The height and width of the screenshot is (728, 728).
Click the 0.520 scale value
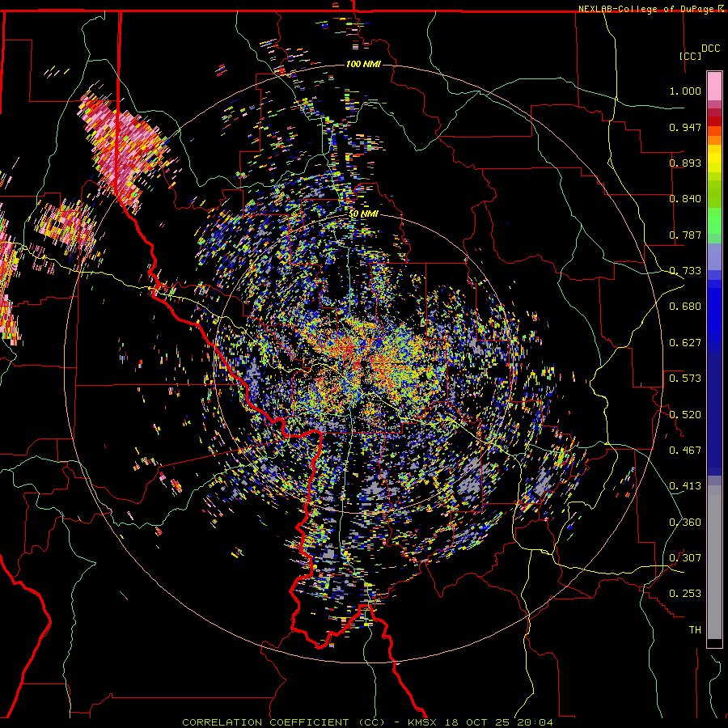(685, 415)
